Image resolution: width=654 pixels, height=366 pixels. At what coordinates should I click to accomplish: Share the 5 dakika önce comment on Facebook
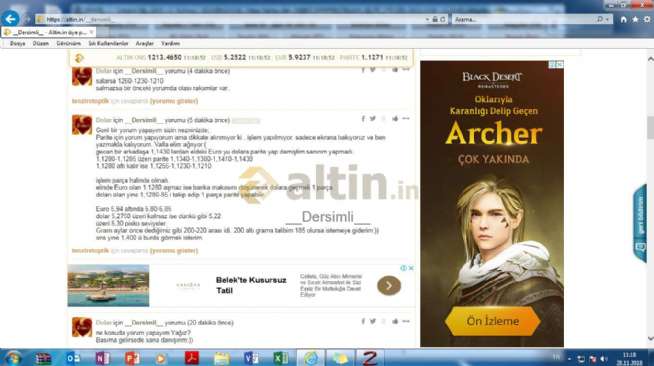pyautogui.click(x=363, y=119)
